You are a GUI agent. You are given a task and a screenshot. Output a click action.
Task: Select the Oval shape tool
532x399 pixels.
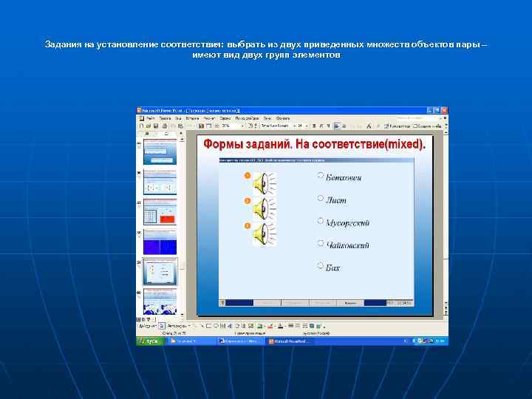(216, 326)
